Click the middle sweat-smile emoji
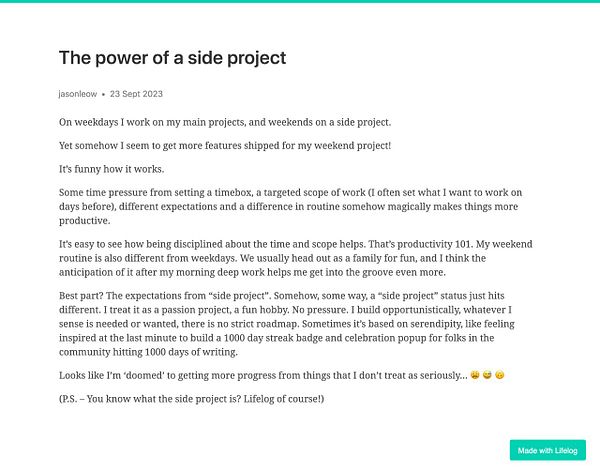 487,375
